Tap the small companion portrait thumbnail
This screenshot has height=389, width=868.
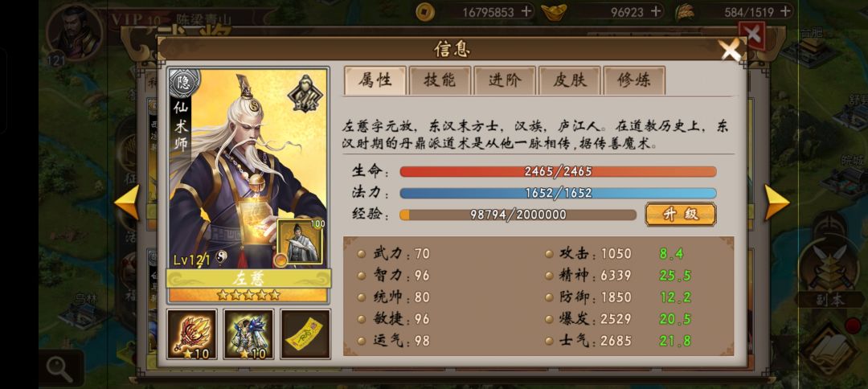[x=300, y=243]
